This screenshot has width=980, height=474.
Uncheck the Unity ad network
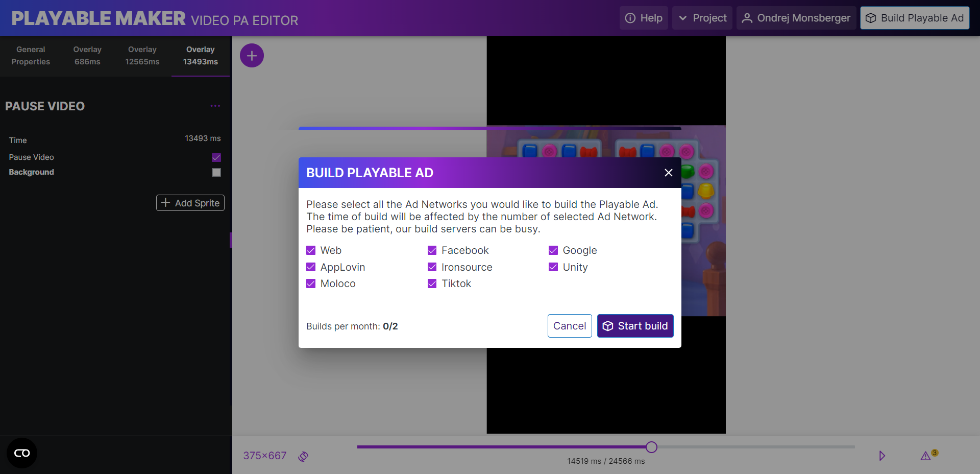click(553, 267)
